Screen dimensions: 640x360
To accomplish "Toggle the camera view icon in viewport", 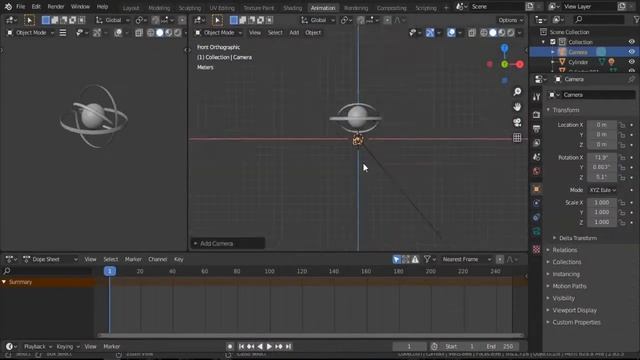I will pyautogui.click(x=517, y=122).
